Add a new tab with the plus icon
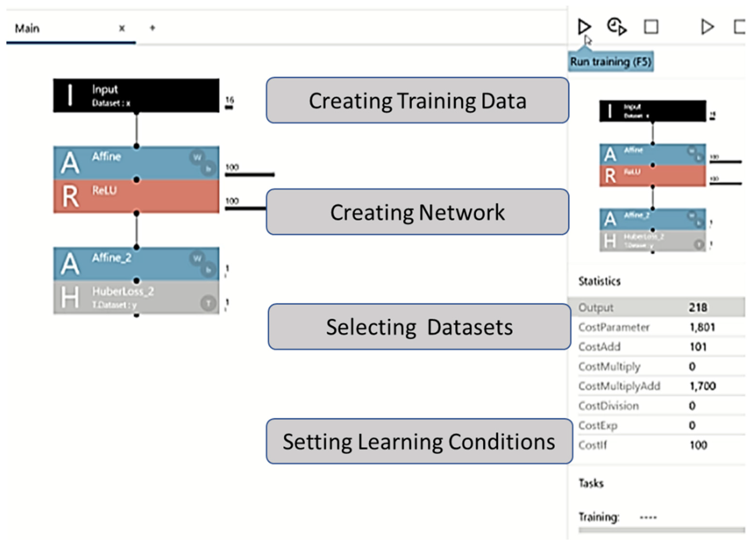 pos(152,28)
